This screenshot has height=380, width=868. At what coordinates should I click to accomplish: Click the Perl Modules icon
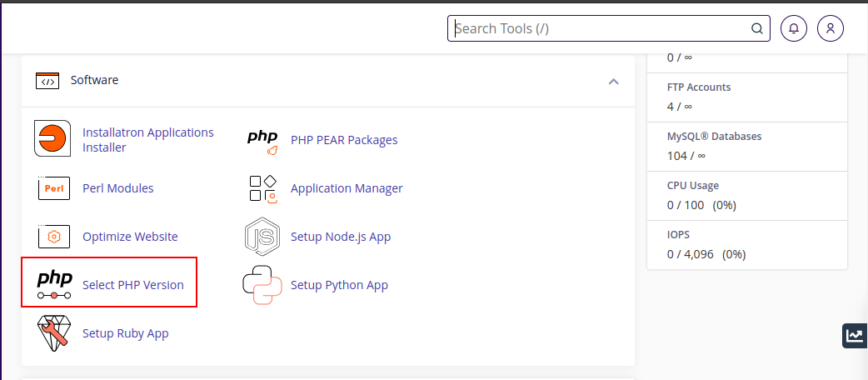53,188
